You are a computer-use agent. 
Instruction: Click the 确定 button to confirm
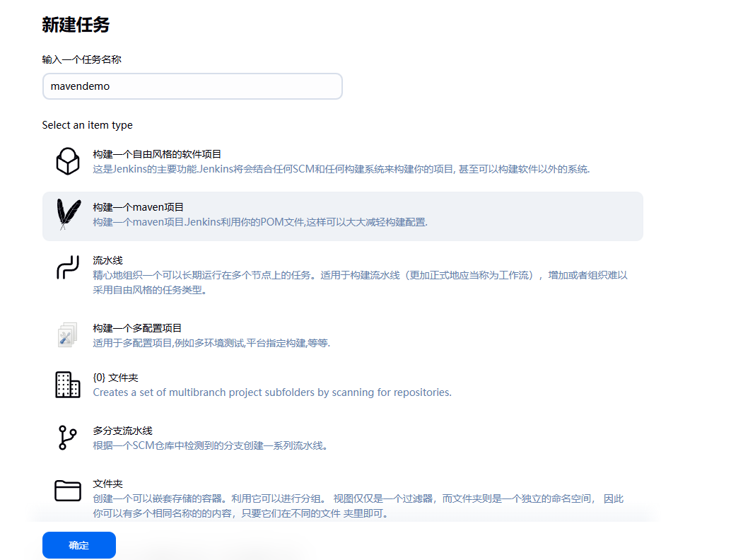coord(78,545)
